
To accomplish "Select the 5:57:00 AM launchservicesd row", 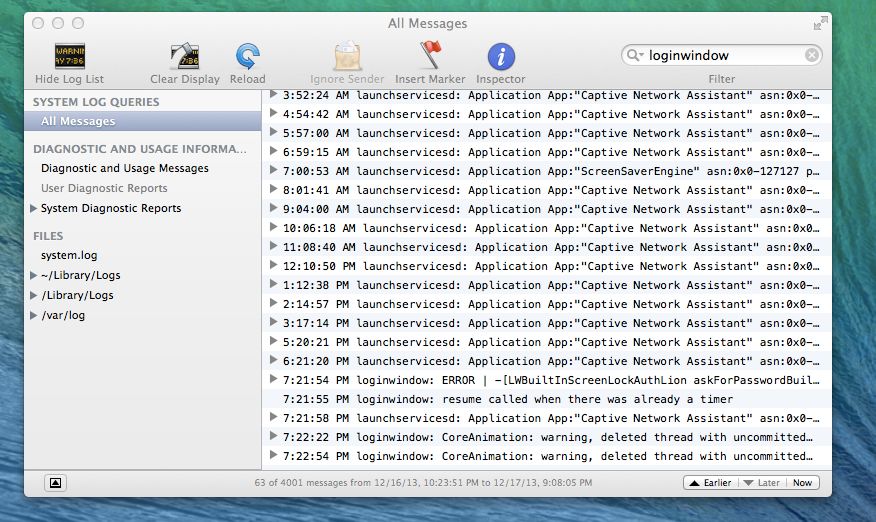I will coord(546,133).
